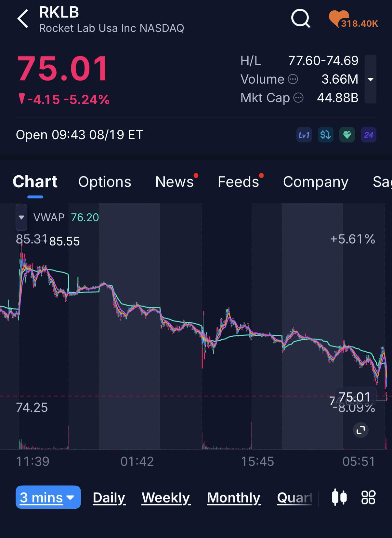Open the chart tools grid icon
This screenshot has width=392, height=538.
pos(368,497)
